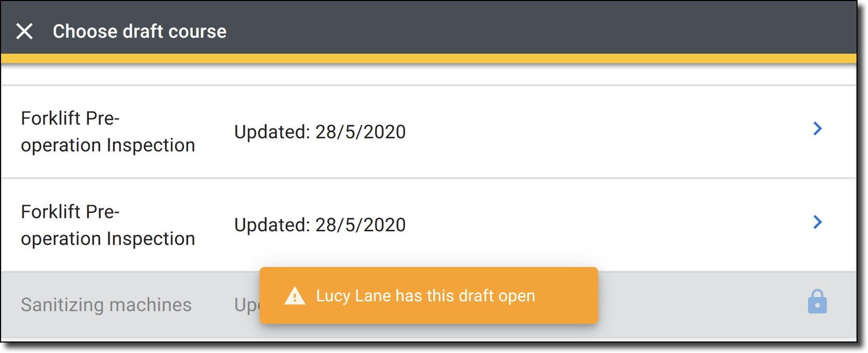Click the lock icon on Sanitizing machines

click(817, 302)
